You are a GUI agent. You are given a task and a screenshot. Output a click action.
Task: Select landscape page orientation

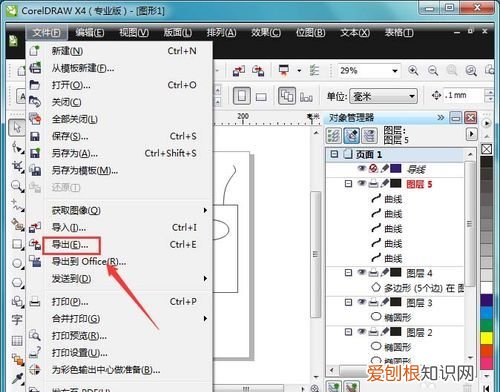(261, 97)
